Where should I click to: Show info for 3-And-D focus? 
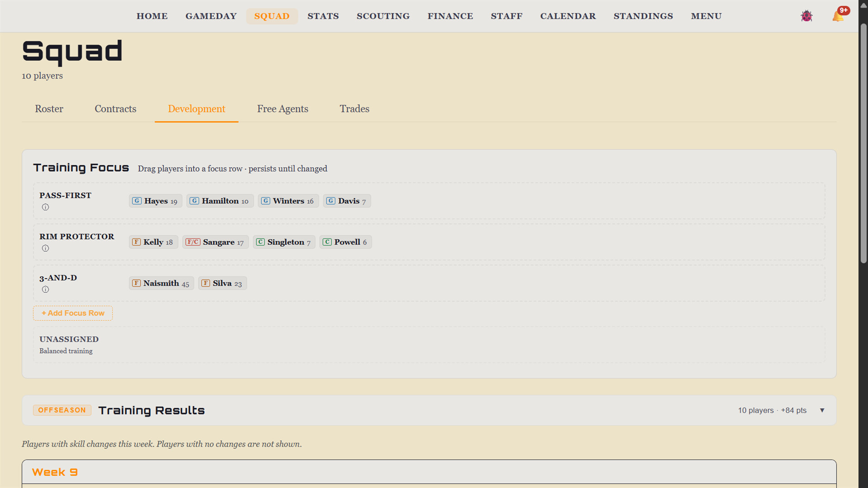(45, 290)
